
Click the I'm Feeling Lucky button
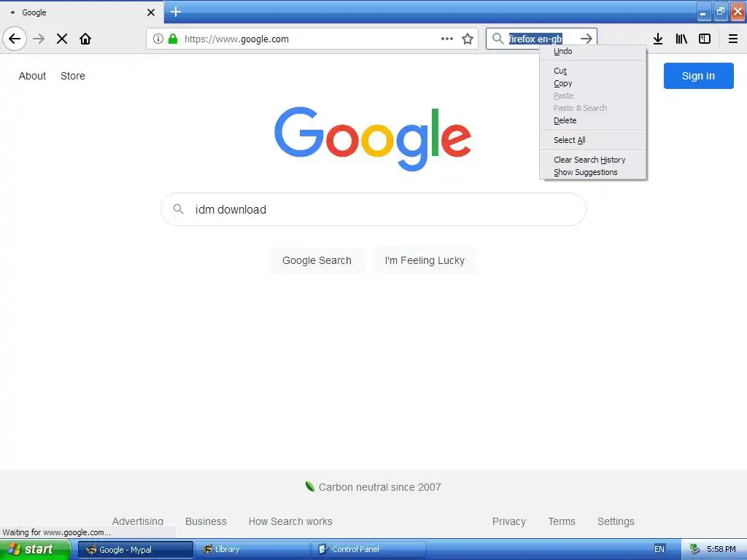[425, 260]
